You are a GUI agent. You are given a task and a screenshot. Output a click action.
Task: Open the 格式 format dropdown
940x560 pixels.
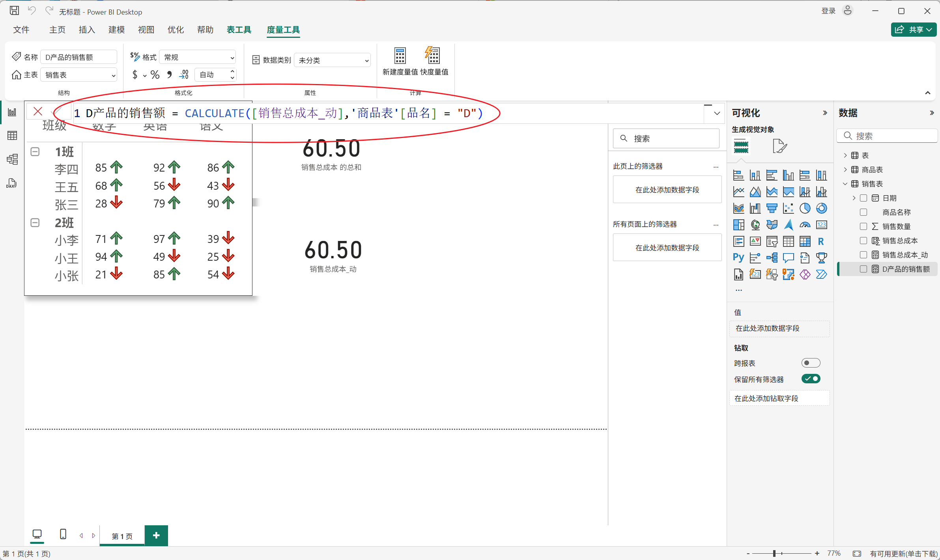click(x=197, y=58)
